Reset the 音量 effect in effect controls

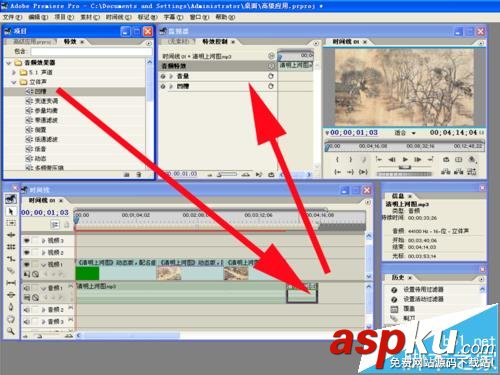click(271, 76)
